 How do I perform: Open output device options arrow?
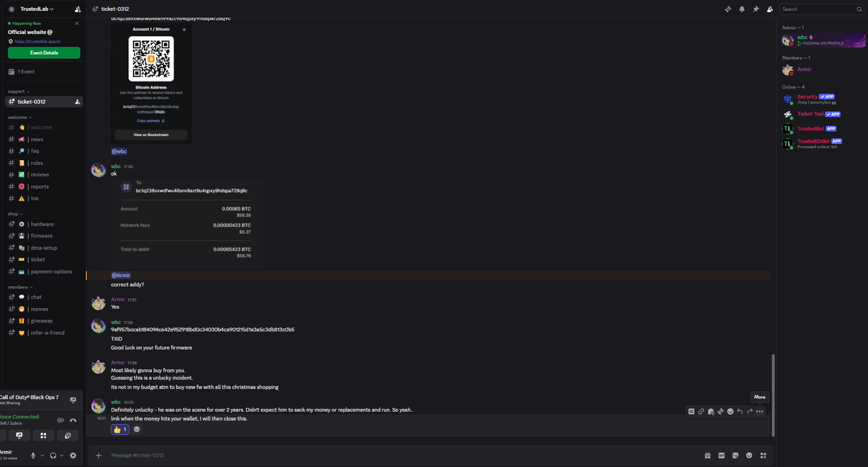click(x=62, y=455)
